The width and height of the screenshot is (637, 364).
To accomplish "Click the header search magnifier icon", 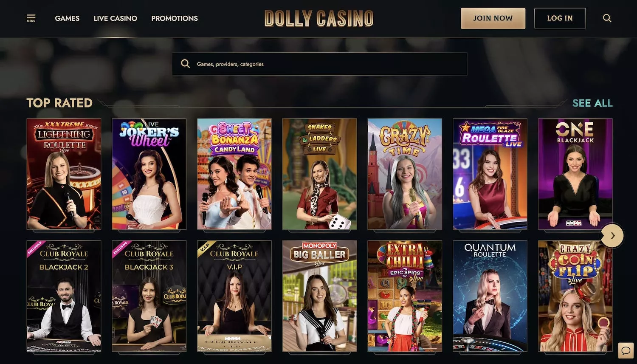I will click(x=607, y=18).
